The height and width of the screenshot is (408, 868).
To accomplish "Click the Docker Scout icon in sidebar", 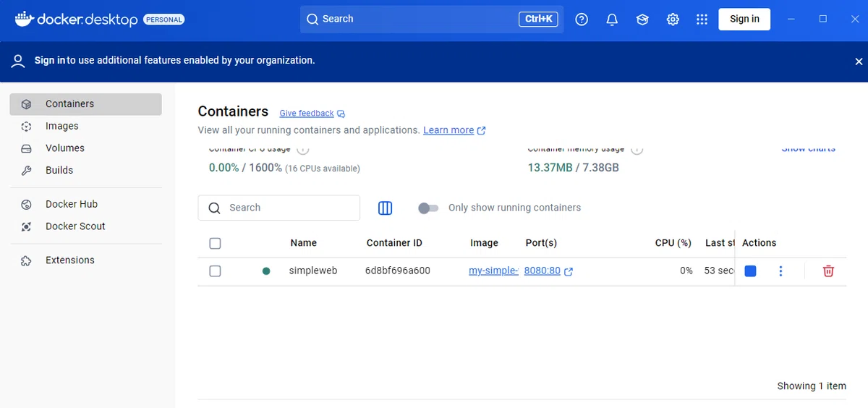I will click(26, 226).
